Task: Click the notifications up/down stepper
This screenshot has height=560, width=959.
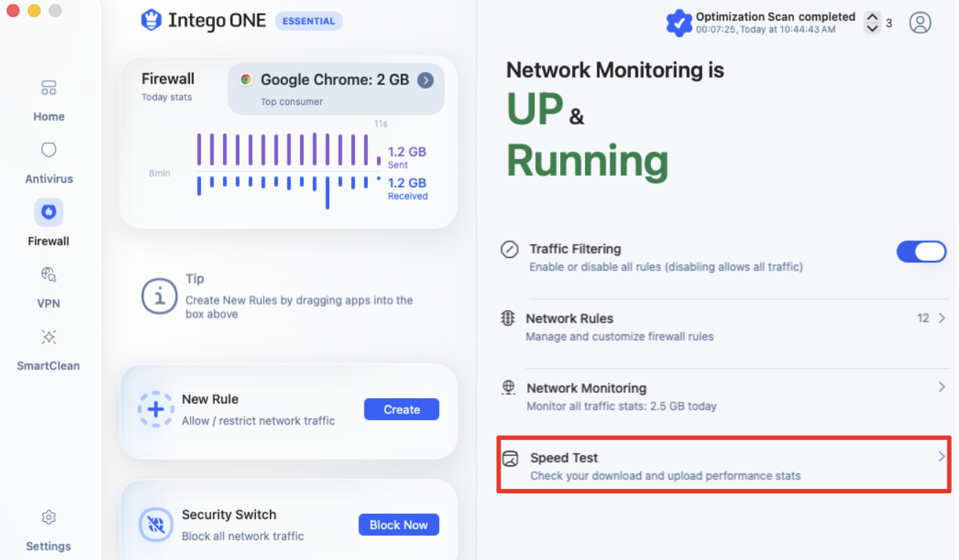Action: click(872, 23)
